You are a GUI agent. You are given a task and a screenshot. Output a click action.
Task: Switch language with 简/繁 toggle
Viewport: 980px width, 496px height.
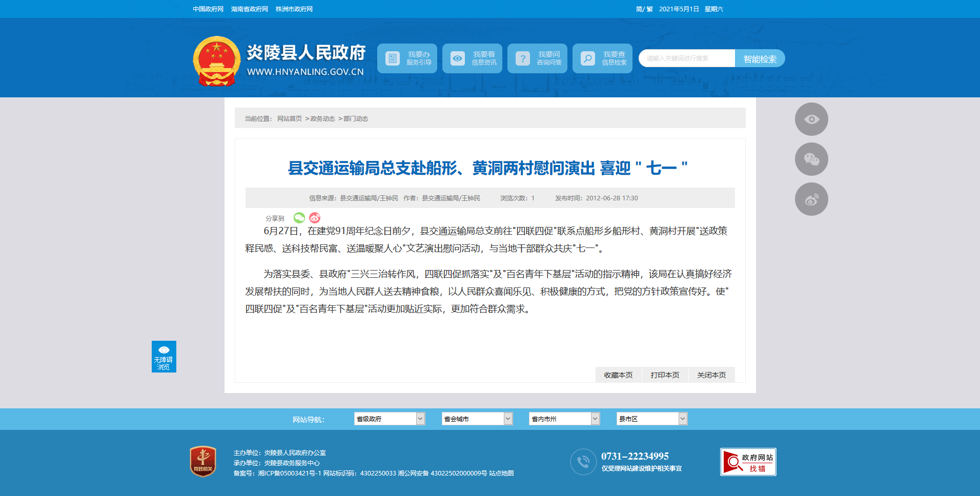tap(644, 9)
